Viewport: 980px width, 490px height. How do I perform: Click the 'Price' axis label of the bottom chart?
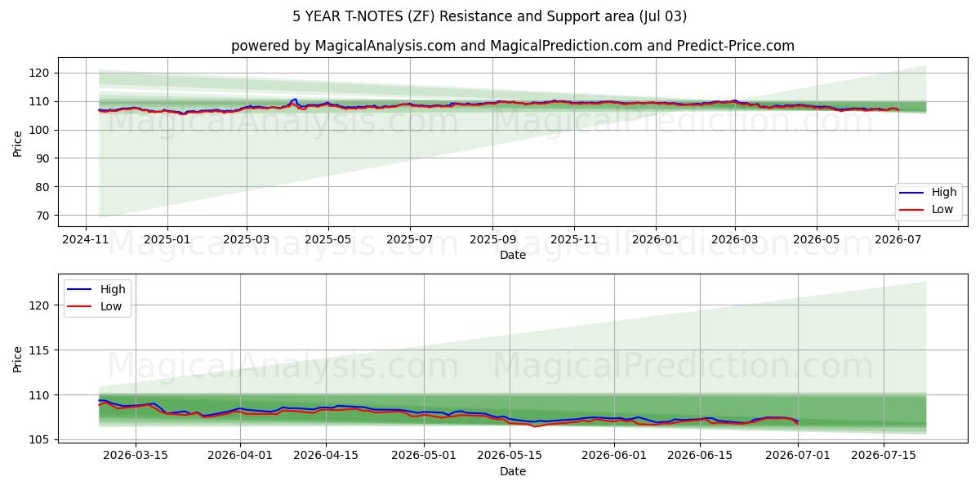(18, 359)
